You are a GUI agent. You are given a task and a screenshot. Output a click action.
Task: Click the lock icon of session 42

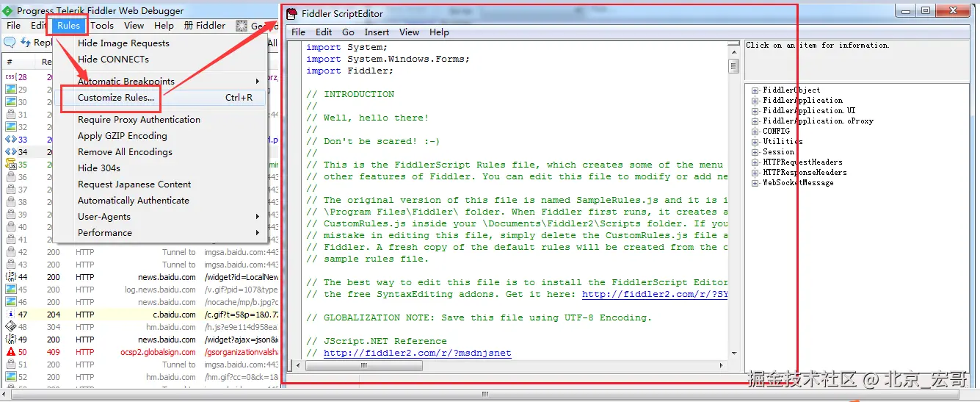pyautogui.click(x=11, y=252)
